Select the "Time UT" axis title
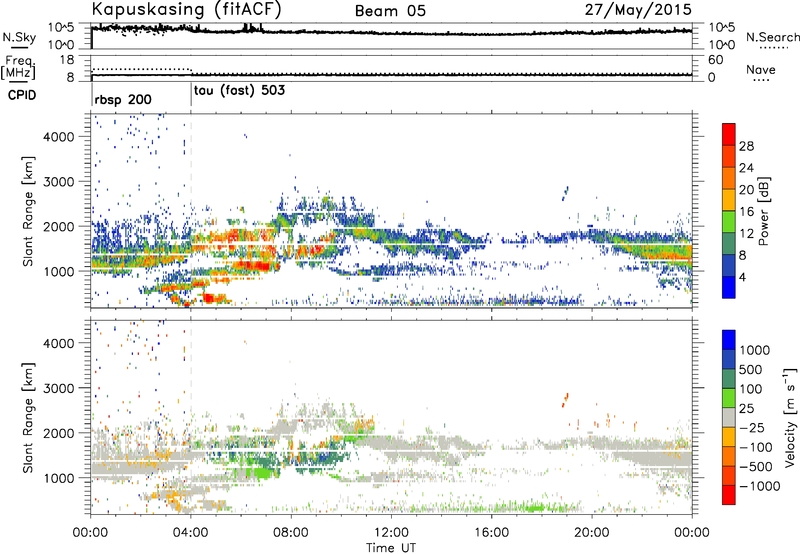The width and height of the screenshot is (800, 554). 391,548
